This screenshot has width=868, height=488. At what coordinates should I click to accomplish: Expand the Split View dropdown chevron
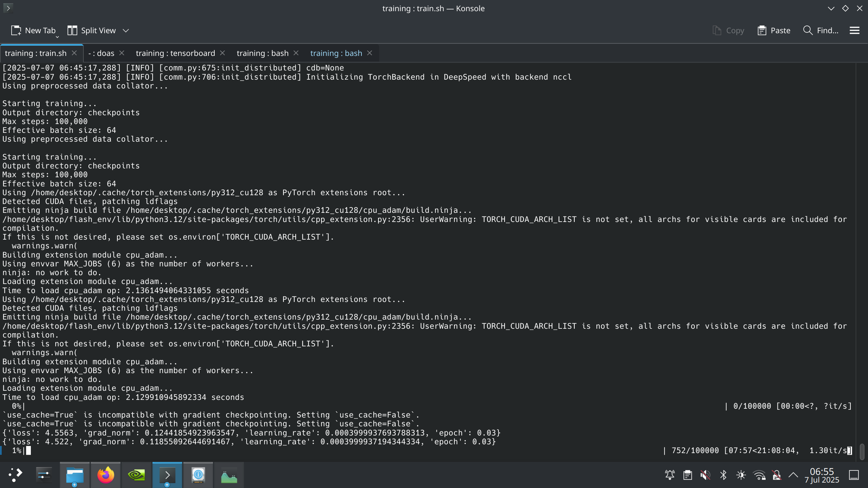click(x=126, y=30)
